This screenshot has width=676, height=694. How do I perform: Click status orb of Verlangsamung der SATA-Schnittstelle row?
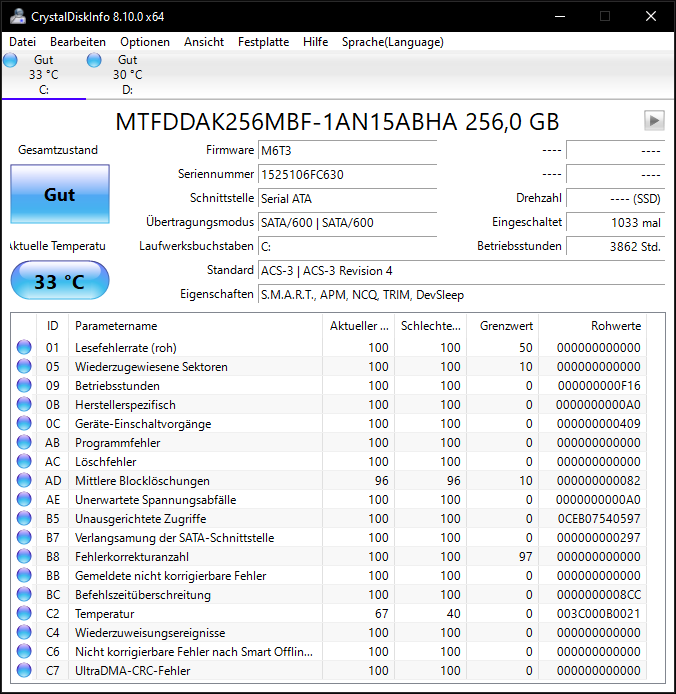click(24, 538)
